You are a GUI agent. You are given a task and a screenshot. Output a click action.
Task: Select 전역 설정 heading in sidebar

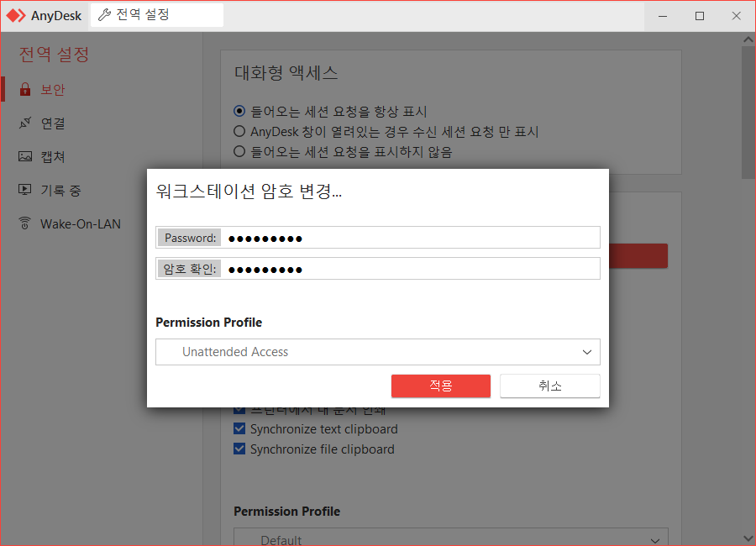(52, 54)
